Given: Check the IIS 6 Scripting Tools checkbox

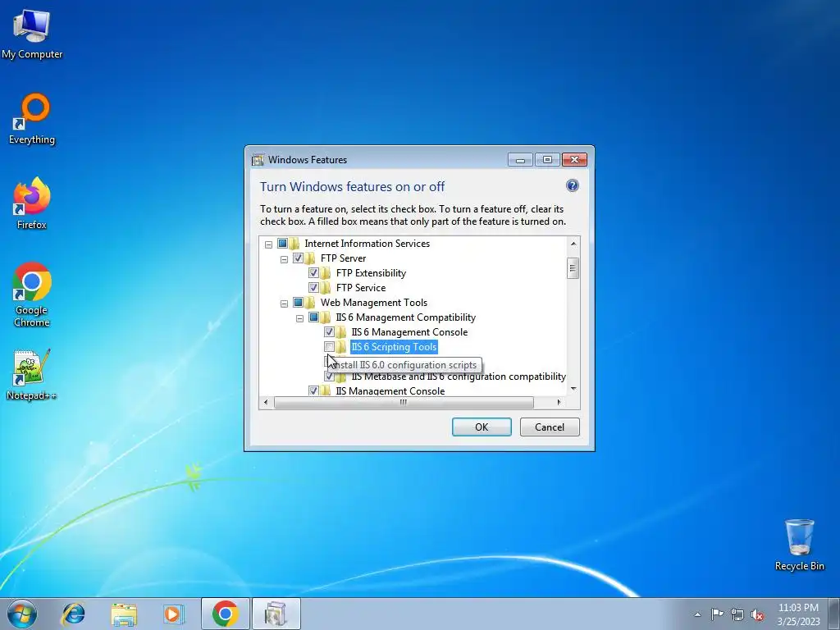Looking at the screenshot, I should [329, 347].
